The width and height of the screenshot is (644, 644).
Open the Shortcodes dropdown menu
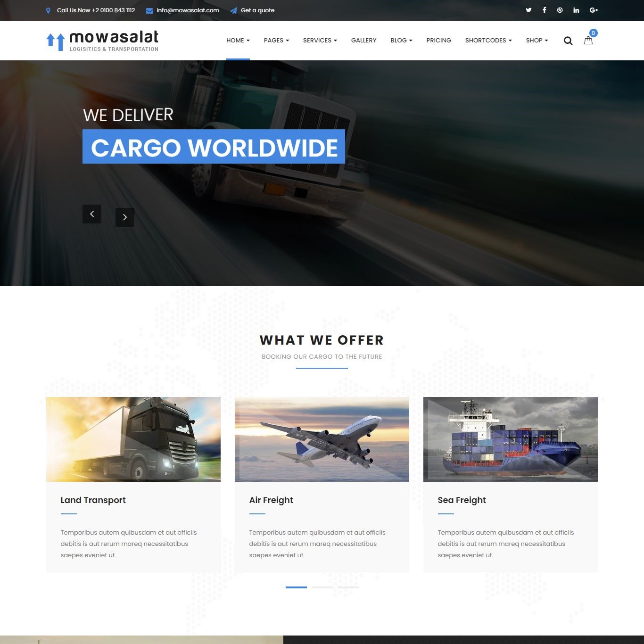(x=488, y=41)
